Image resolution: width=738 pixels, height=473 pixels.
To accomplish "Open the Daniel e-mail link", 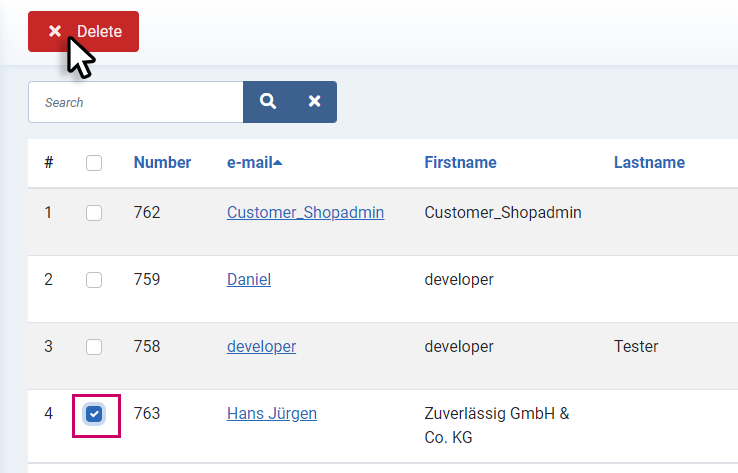I will tap(249, 280).
